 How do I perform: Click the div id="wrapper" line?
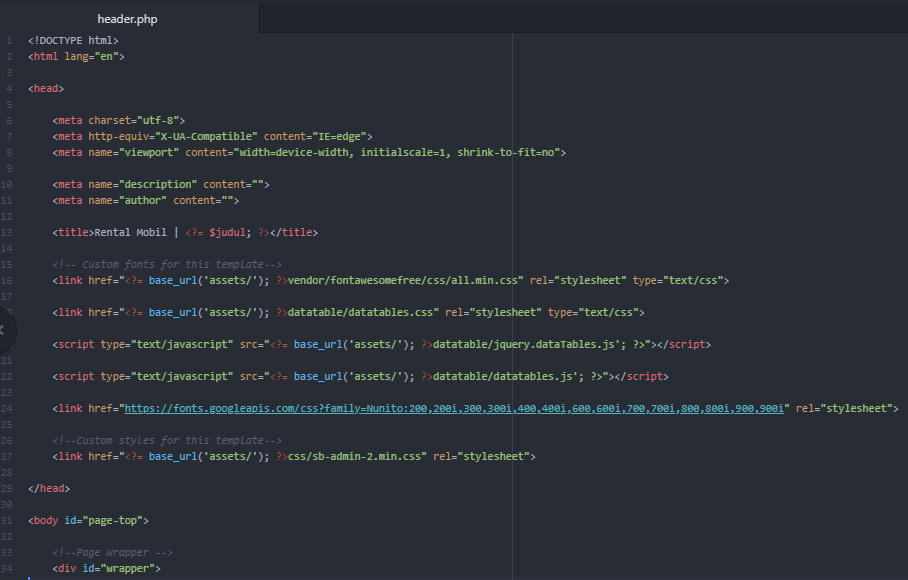pyautogui.click(x=106, y=568)
